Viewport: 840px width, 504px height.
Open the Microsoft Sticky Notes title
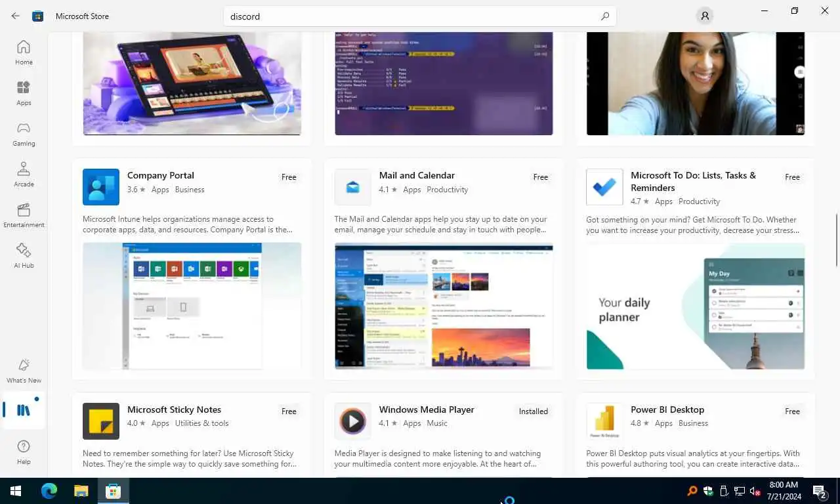pyautogui.click(x=174, y=409)
